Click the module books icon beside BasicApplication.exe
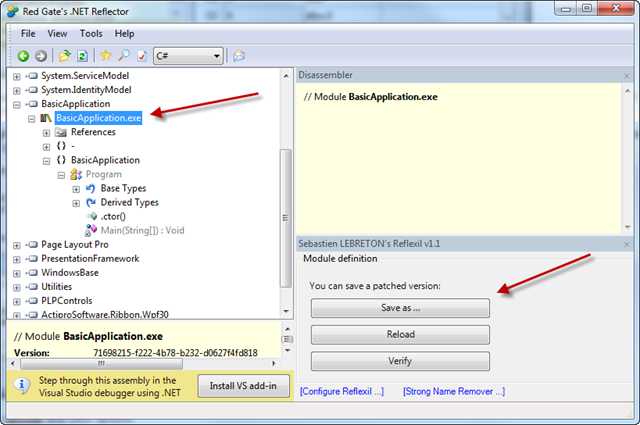 46,118
